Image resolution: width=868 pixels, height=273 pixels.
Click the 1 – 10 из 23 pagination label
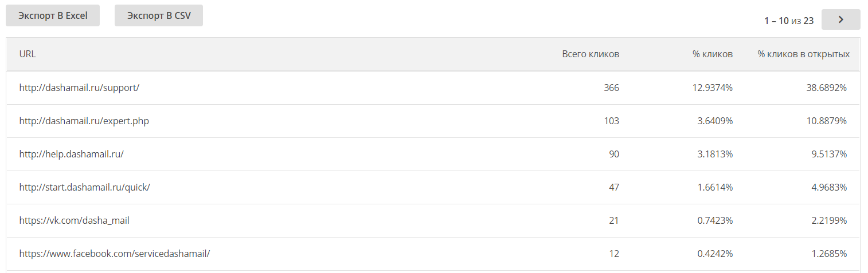pyautogui.click(x=789, y=21)
